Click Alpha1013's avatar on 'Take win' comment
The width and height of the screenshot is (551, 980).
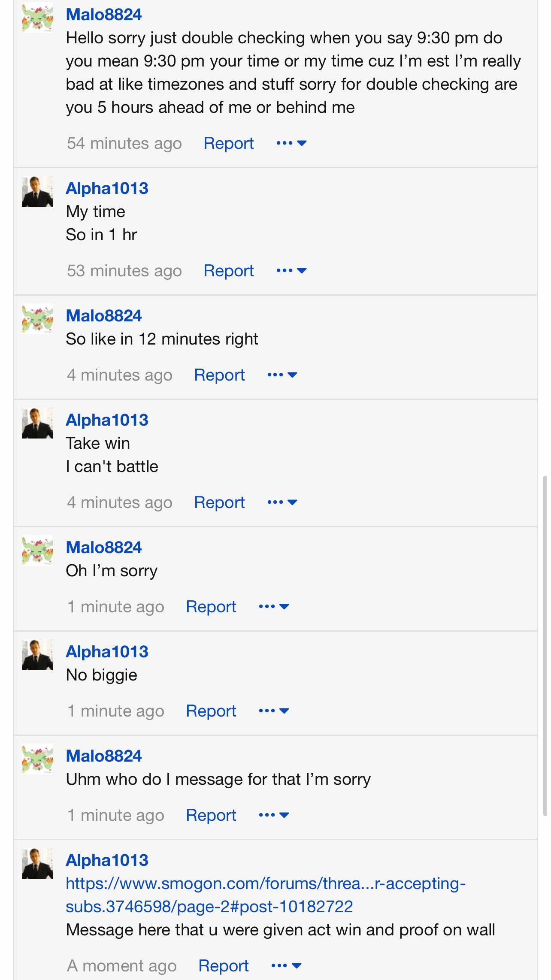(37, 423)
